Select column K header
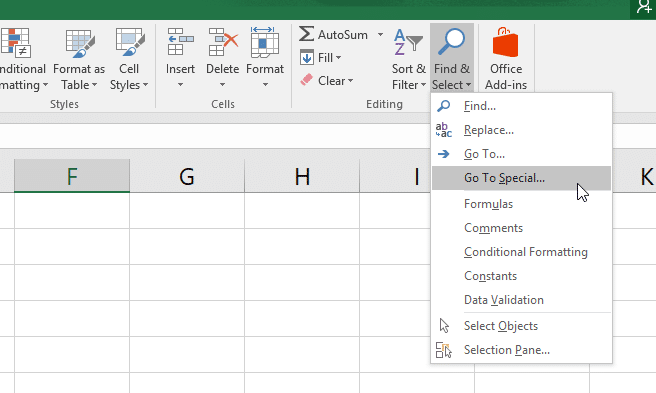The width and height of the screenshot is (656, 393). [x=634, y=176]
